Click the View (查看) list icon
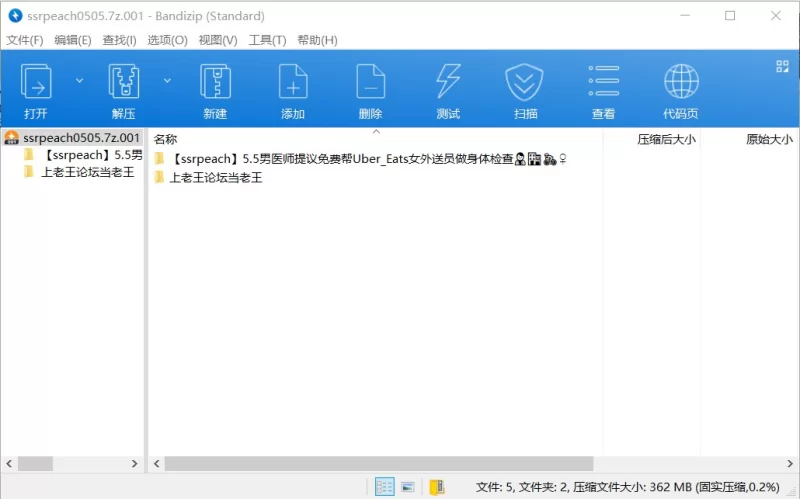 [x=604, y=81]
